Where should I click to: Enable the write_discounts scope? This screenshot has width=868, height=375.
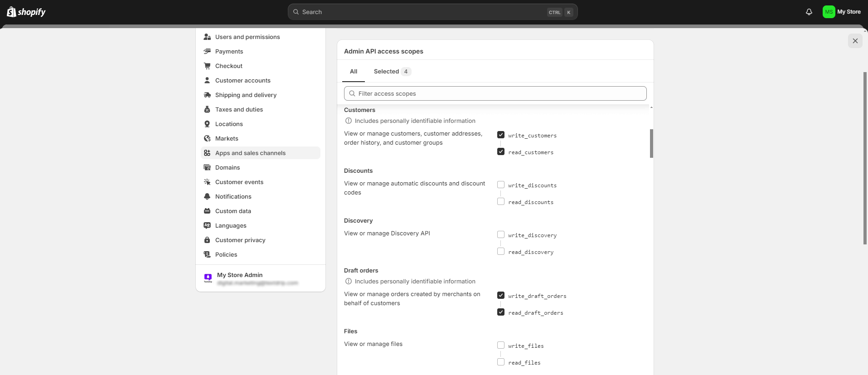tap(501, 185)
